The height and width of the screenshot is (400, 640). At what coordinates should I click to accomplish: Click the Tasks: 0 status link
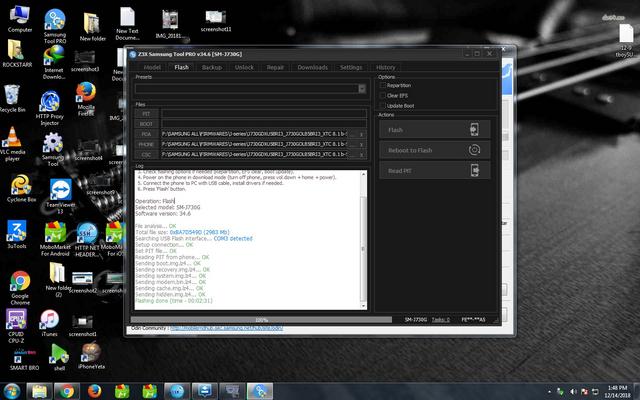click(440, 320)
